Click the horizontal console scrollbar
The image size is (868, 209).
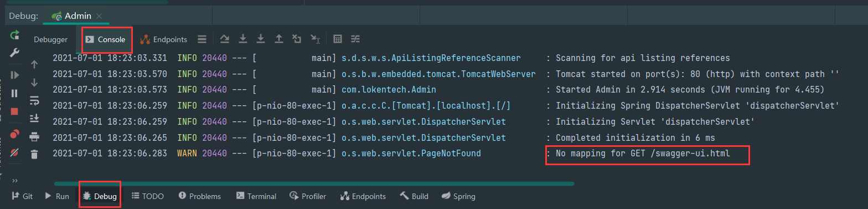[x=314, y=183]
